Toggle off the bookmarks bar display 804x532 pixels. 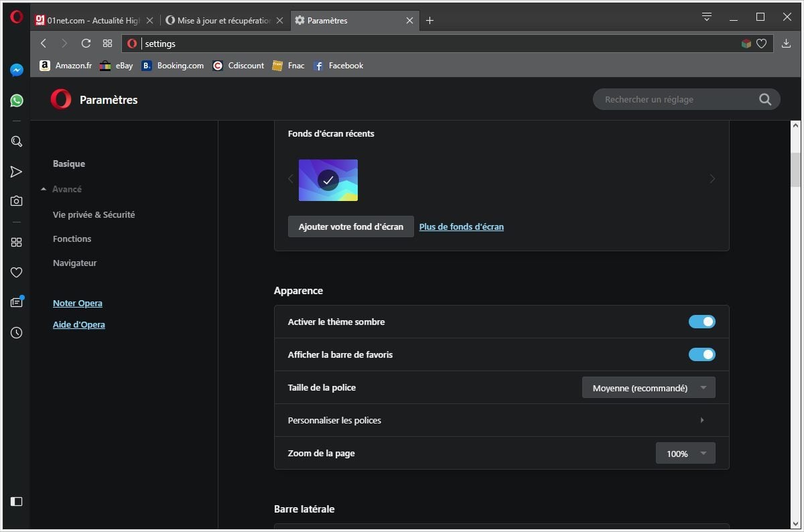pyautogui.click(x=701, y=355)
